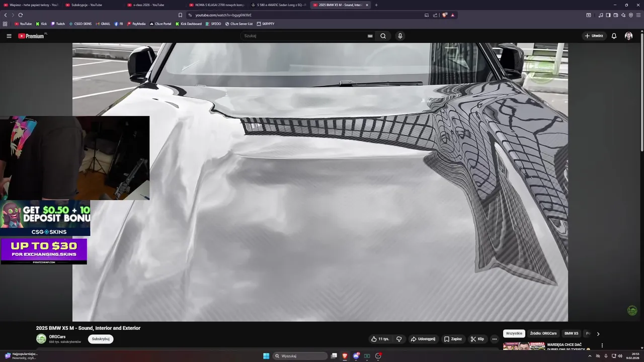Viewport: 644px width, 362px height.
Task: Open Twitch bookmark
Action: (58, 24)
